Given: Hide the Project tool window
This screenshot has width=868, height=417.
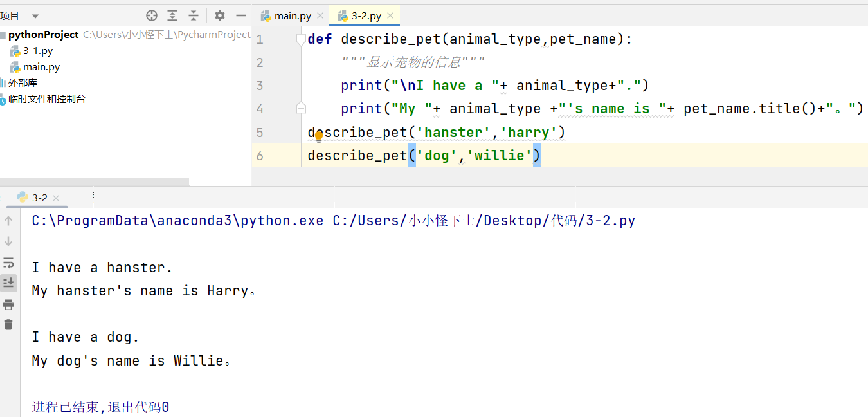Looking at the screenshot, I should tap(241, 15).
